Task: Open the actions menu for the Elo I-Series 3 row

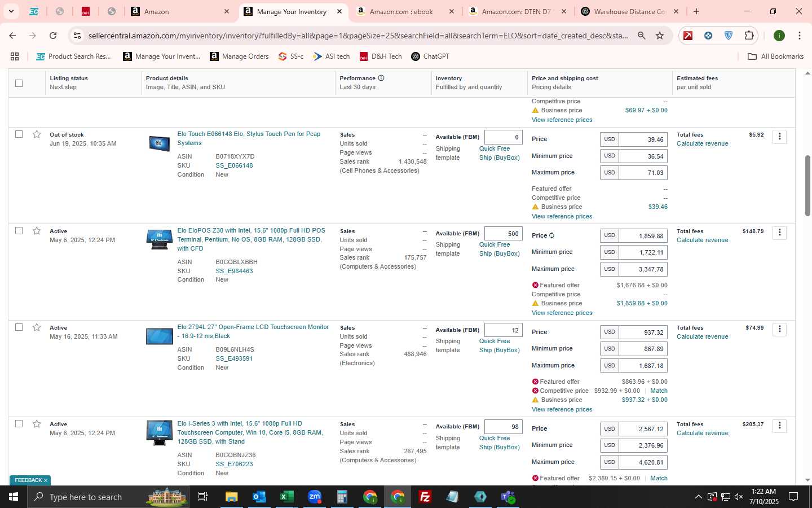Action: [780, 426]
